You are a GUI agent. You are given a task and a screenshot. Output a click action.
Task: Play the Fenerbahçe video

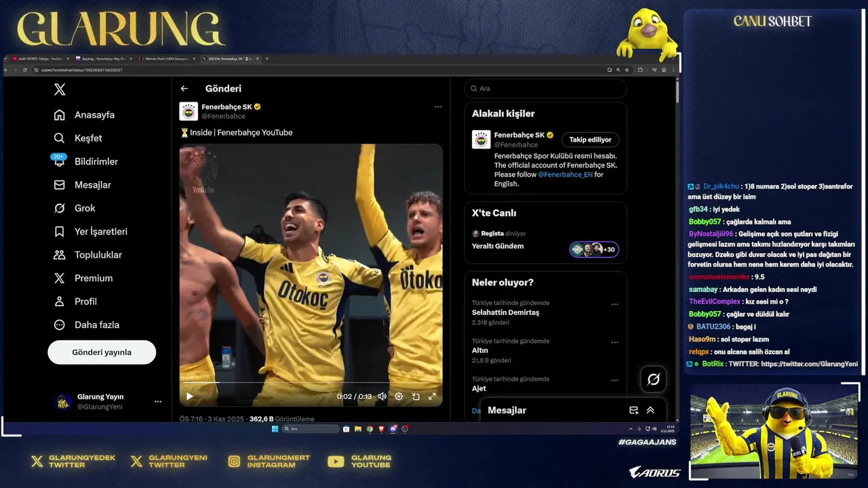(x=190, y=396)
